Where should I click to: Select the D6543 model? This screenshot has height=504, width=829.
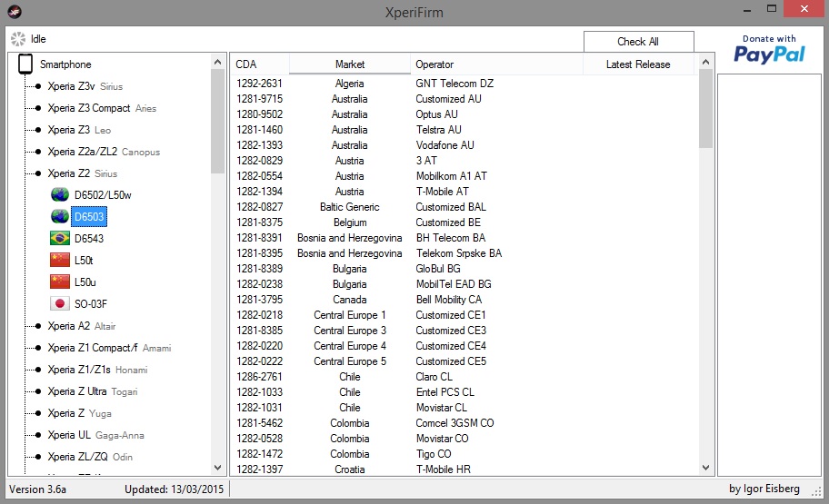click(89, 238)
